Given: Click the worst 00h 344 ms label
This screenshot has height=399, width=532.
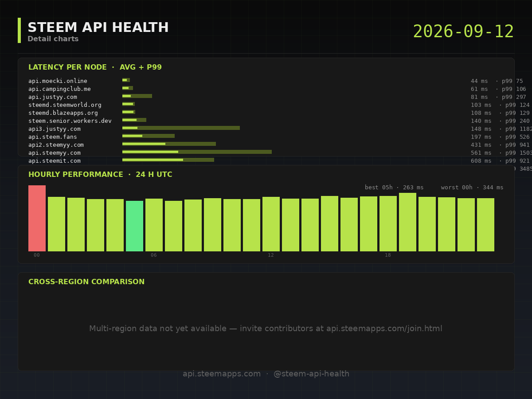Looking at the screenshot, I should coord(472,188).
